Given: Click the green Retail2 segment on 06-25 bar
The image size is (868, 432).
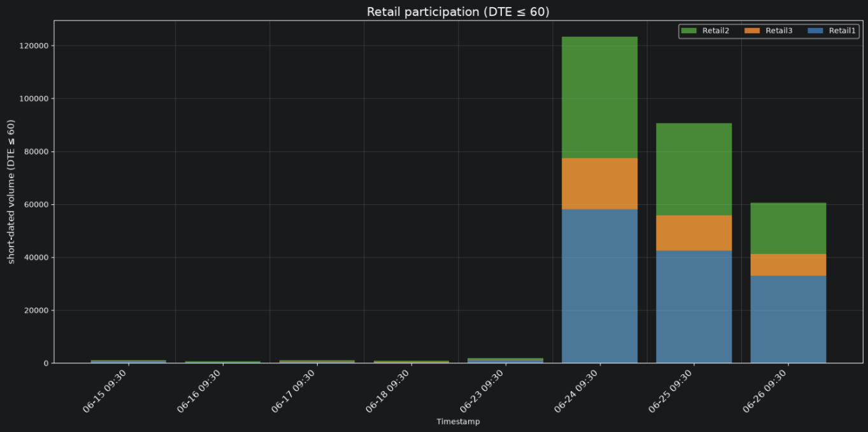Looking at the screenshot, I should pyautogui.click(x=694, y=169).
